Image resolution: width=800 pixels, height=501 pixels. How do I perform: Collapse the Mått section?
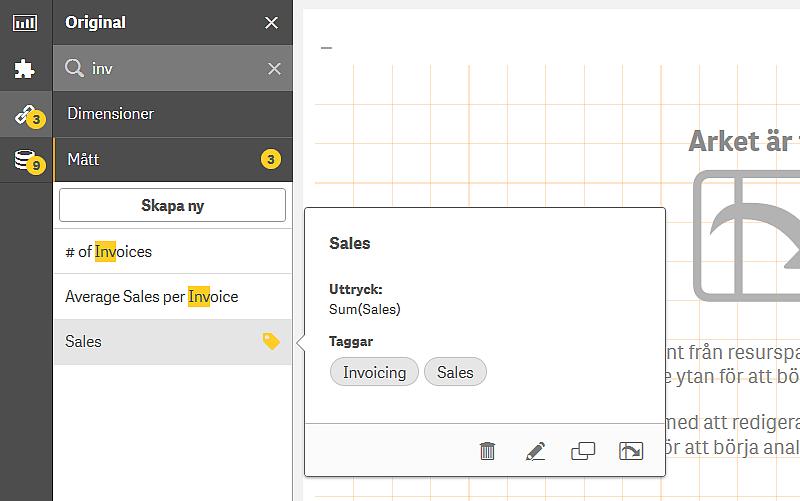tap(173, 160)
